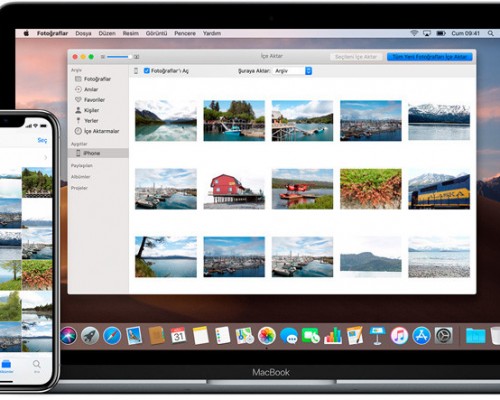This screenshot has width=500, height=400.
Task: Open the Yardım menu
Action: pos(212,33)
